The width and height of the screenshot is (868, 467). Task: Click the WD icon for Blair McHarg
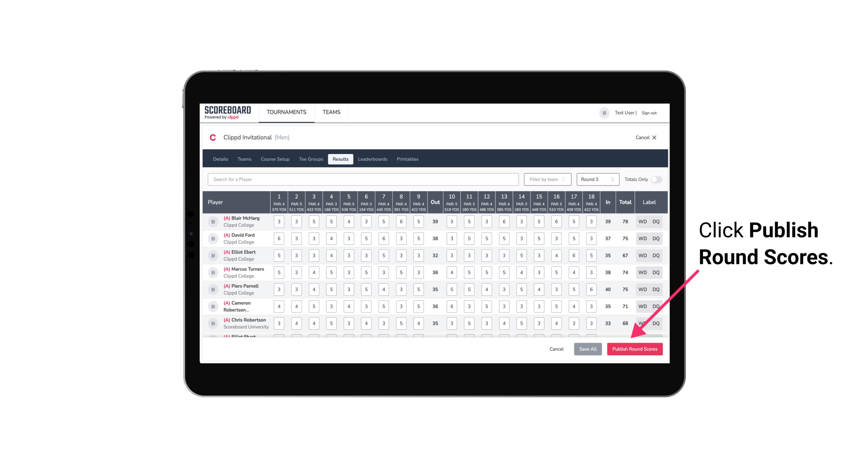643,222
